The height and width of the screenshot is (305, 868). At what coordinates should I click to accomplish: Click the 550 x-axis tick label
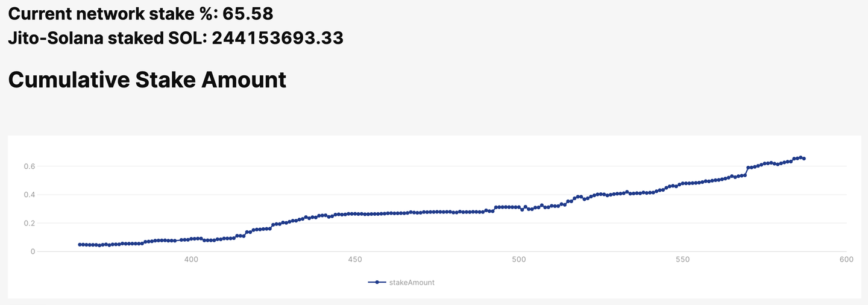[682, 260]
